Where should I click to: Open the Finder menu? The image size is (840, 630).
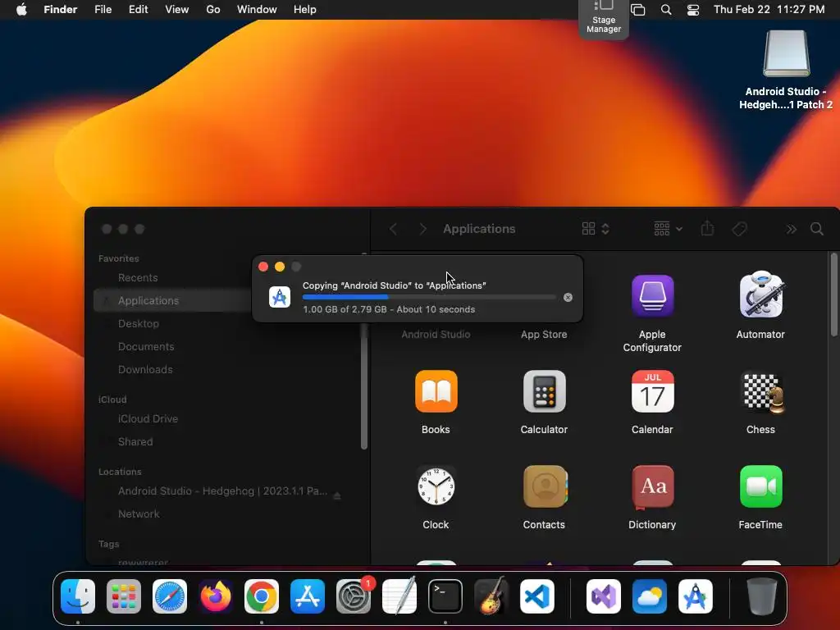tap(60, 10)
